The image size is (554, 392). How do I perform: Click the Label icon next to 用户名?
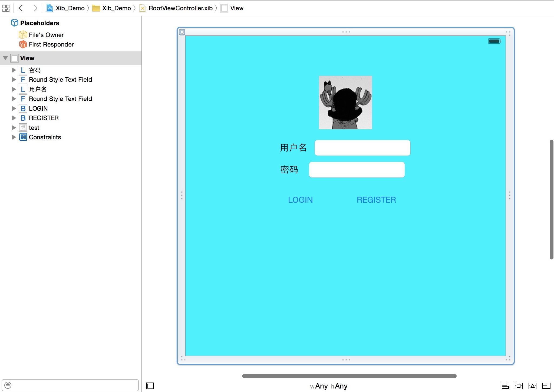[x=23, y=89]
